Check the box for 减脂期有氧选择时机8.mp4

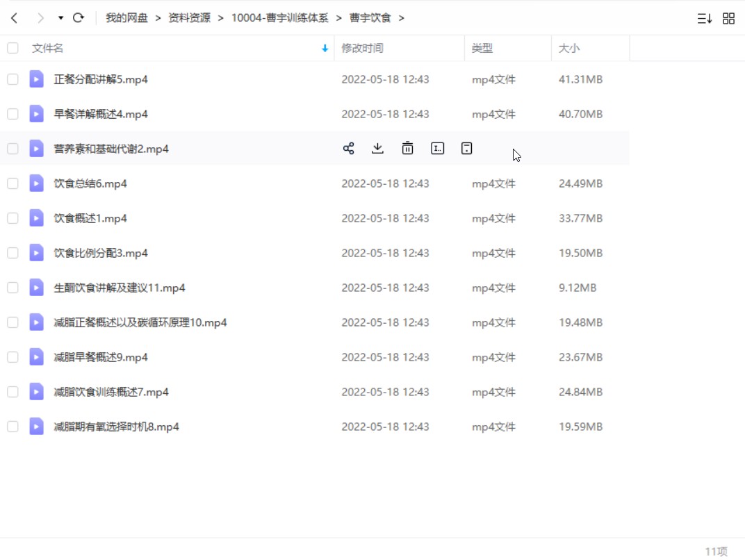coord(13,426)
